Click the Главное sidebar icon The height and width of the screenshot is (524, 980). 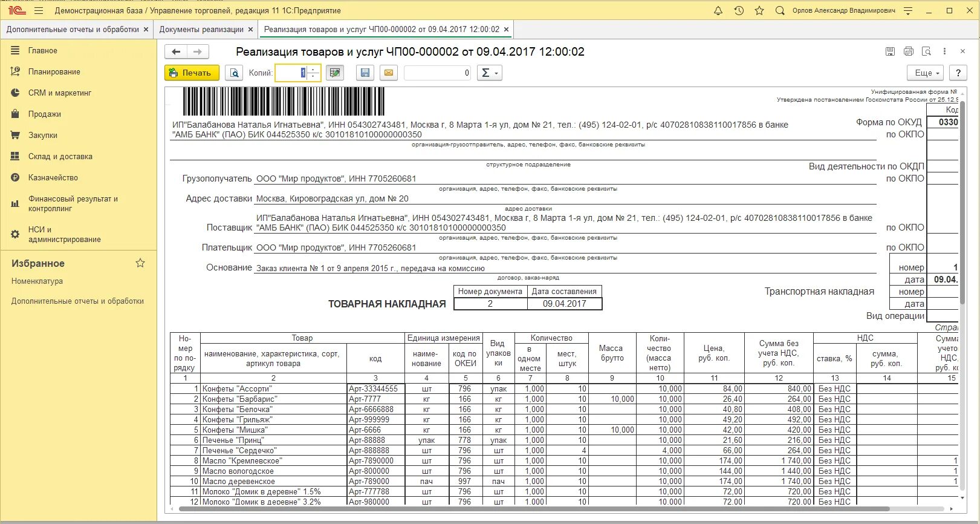15,50
